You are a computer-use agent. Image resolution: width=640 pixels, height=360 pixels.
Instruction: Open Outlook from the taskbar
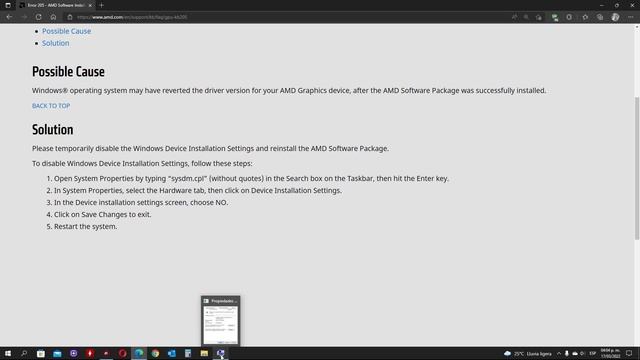tap(171, 353)
